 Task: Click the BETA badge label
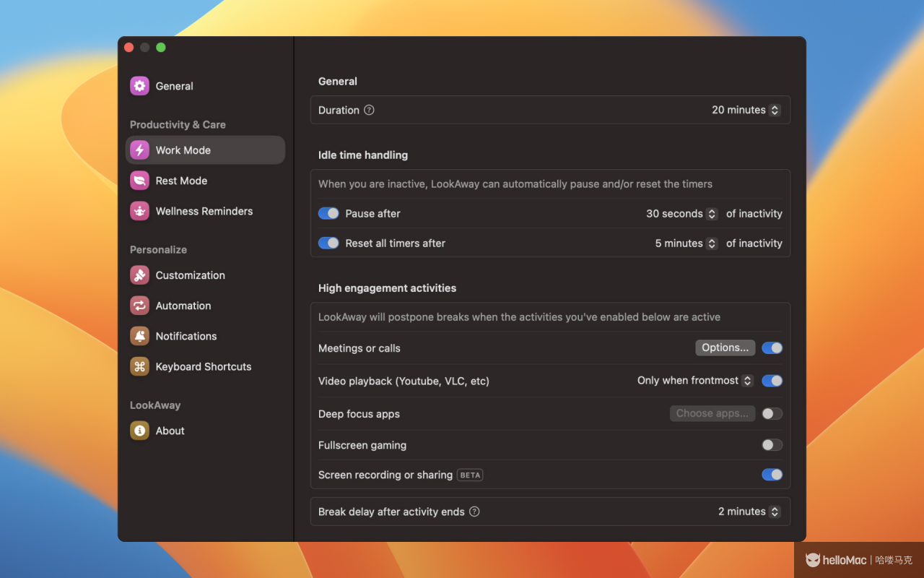(x=470, y=475)
